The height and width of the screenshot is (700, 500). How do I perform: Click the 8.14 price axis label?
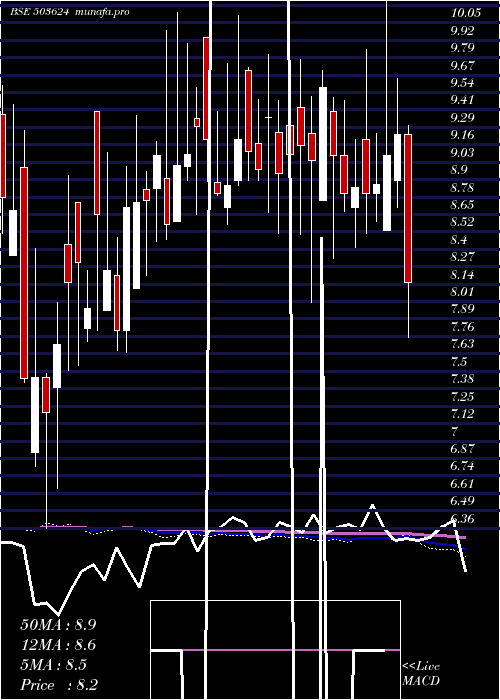(462, 275)
